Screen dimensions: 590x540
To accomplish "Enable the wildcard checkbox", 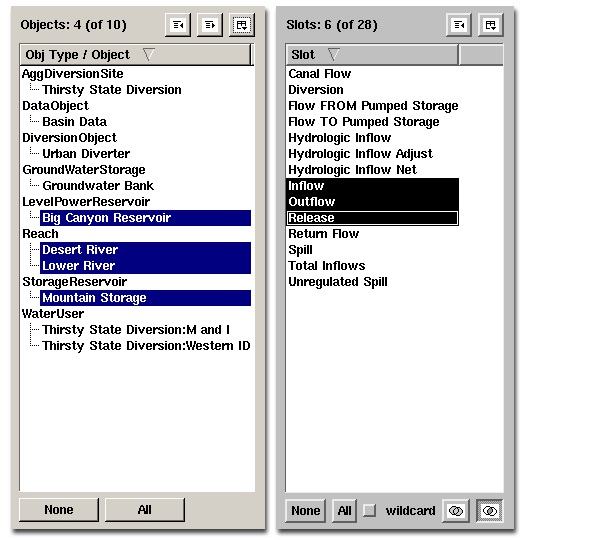I will click(x=370, y=511).
